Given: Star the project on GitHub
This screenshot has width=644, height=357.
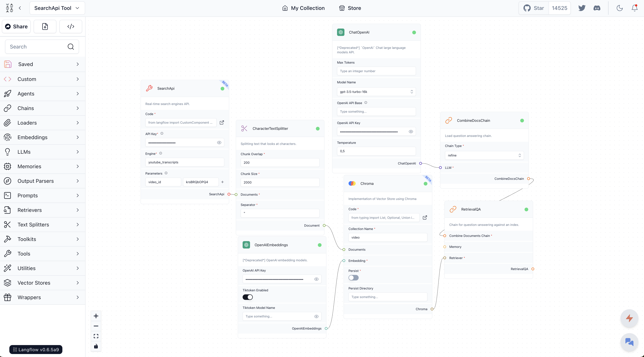Looking at the screenshot, I should click(534, 8).
